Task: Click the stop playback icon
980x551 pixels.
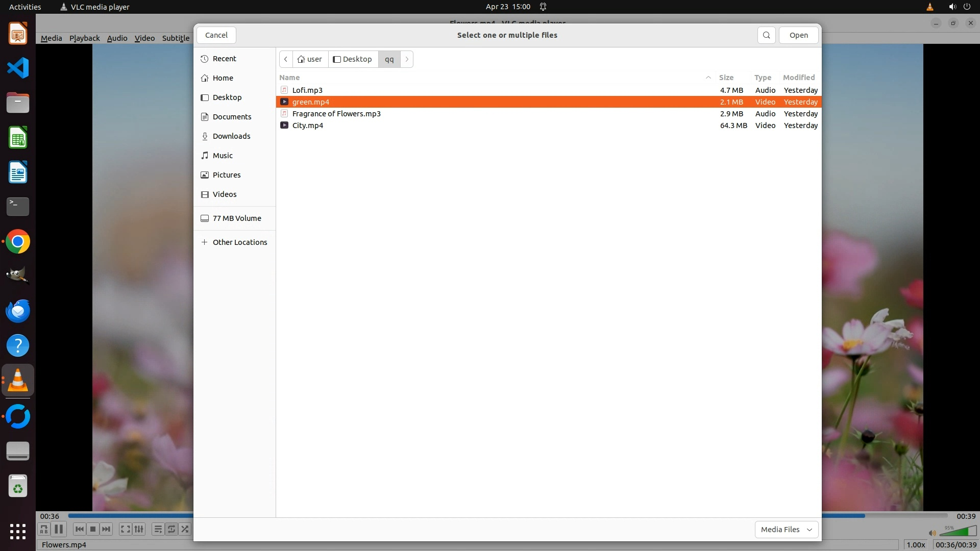Action: [93, 529]
